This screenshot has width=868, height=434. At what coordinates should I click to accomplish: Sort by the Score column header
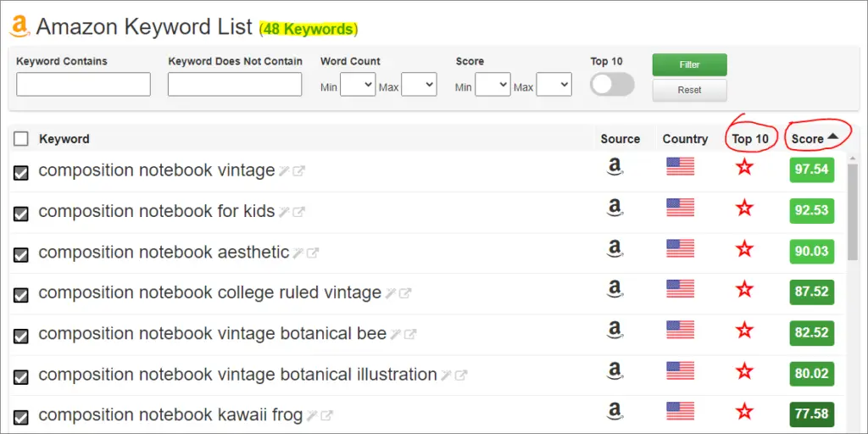pyautogui.click(x=815, y=139)
